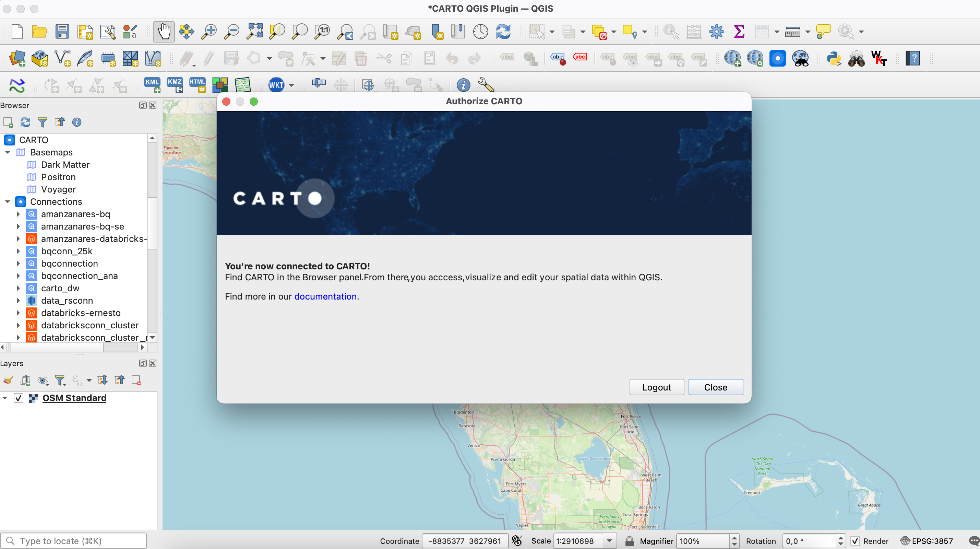Click the Type to locate search field

(76, 541)
